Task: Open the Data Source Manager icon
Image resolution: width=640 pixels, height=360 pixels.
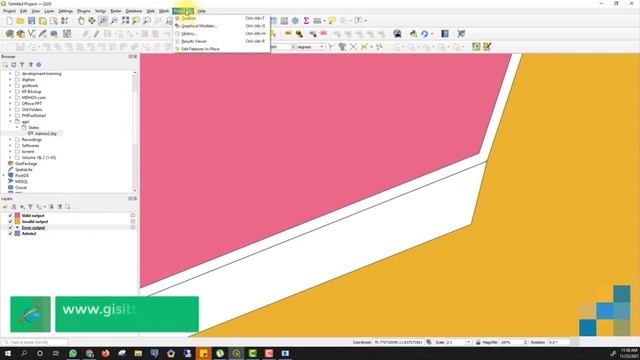Action: [9, 34]
